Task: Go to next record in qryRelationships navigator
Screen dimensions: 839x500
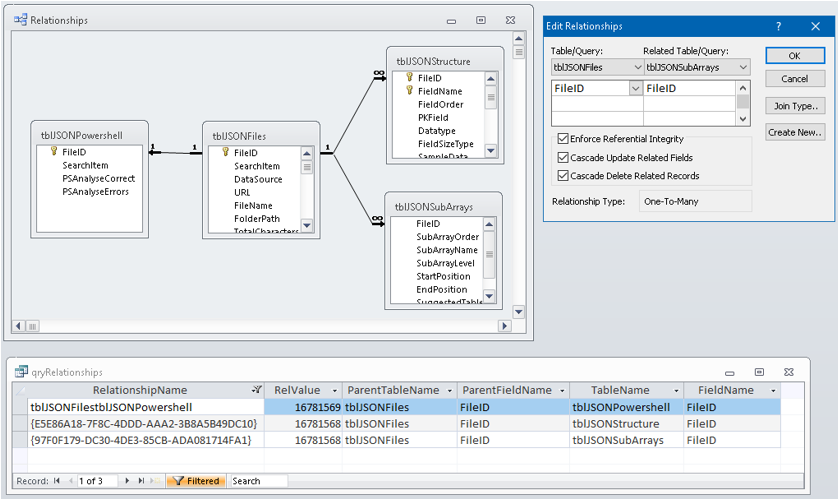Action: [127, 481]
